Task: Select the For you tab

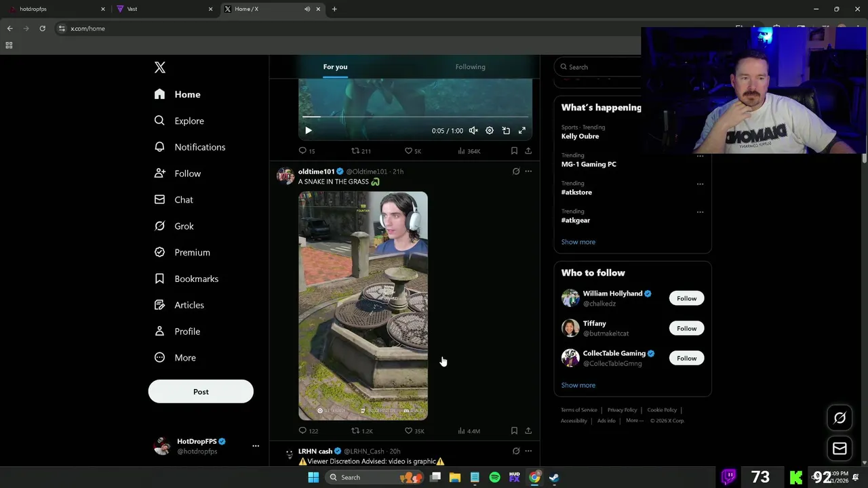Action: click(335, 67)
